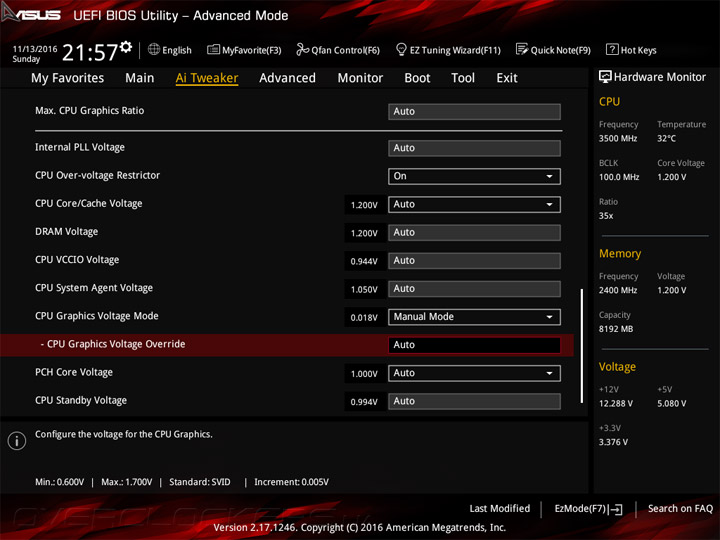Click the Hardware Monitor screen icon
Image resolution: width=720 pixels, height=540 pixels.
point(605,77)
